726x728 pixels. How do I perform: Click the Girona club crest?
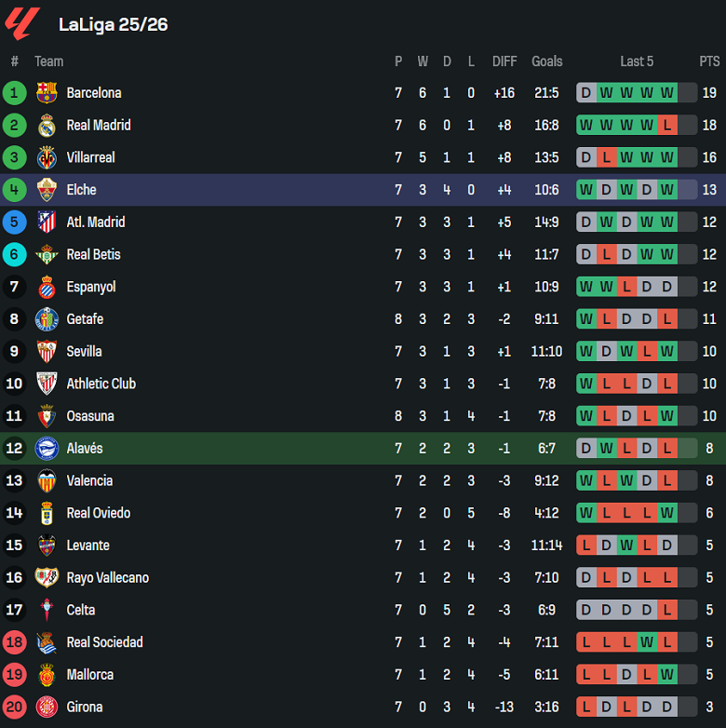[x=47, y=707]
